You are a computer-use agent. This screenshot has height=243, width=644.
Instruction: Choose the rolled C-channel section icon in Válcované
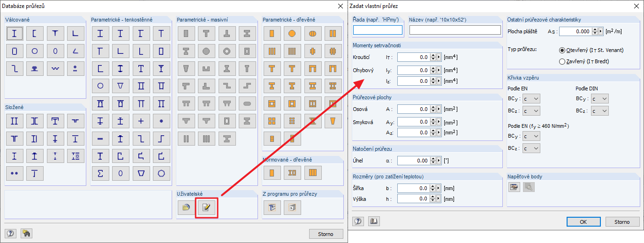[34, 34]
